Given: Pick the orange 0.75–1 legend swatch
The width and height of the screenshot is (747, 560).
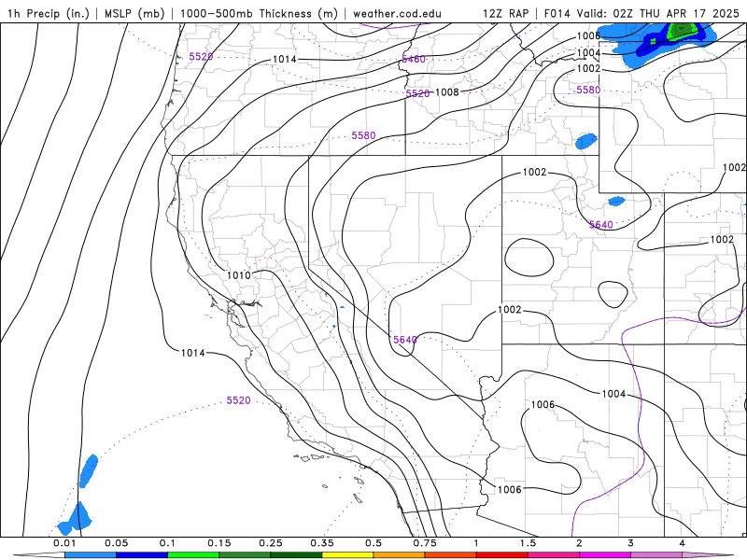Looking at the screenshot, I should pos(451,555).
